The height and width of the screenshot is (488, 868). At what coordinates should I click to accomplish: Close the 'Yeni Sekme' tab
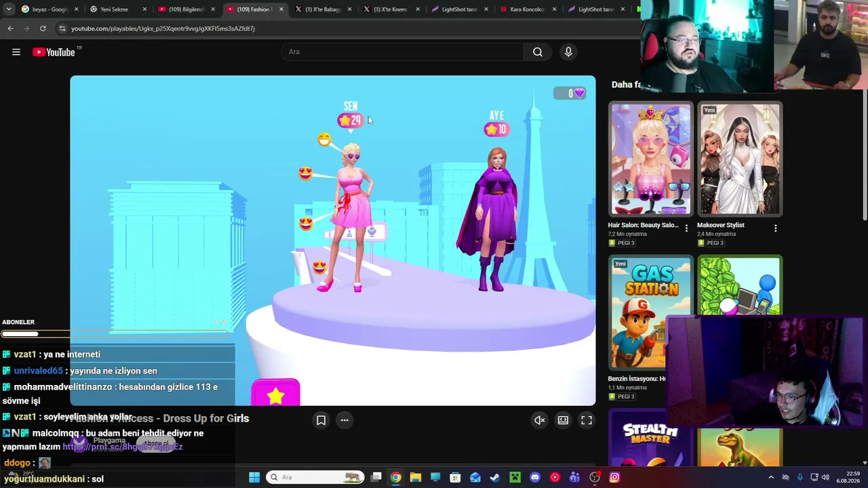(x=144, y=9)
